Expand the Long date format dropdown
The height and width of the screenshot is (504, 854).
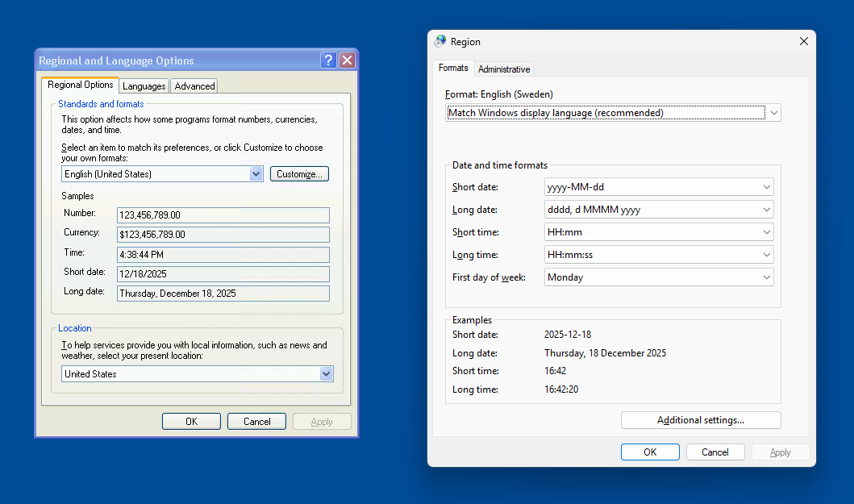pyautogui.click(x=766, y=210)
